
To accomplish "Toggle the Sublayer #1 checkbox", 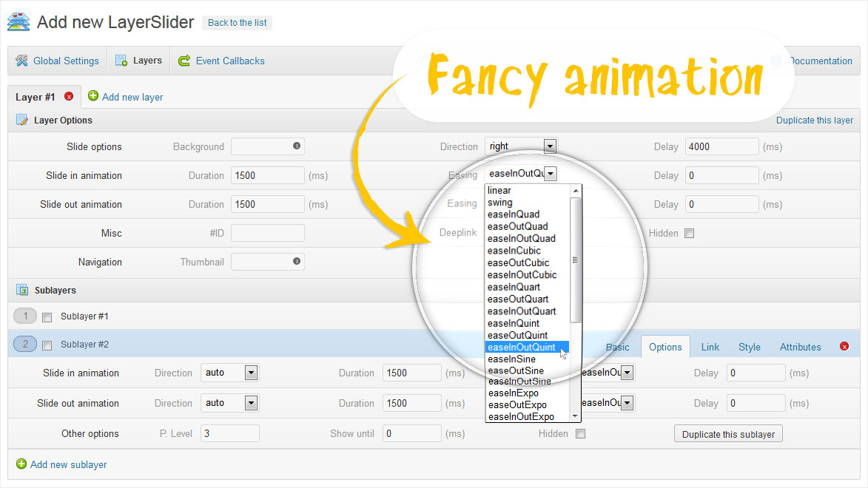I will 47,317.
